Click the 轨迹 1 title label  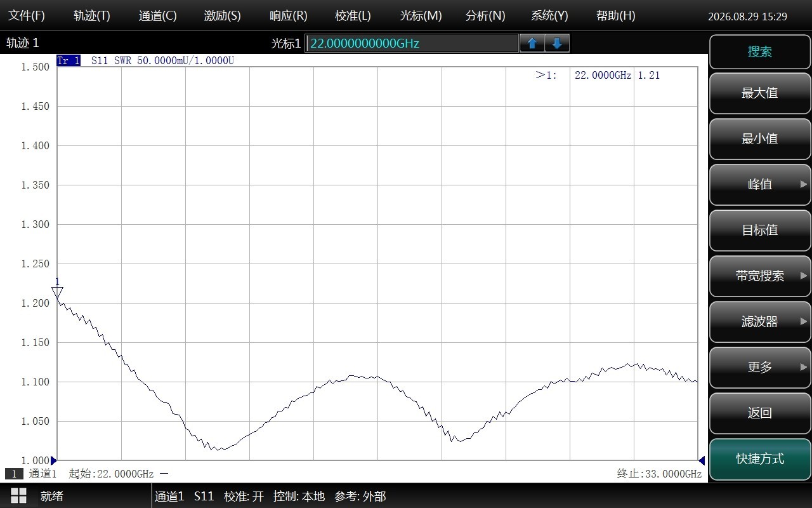coord(23,43)
